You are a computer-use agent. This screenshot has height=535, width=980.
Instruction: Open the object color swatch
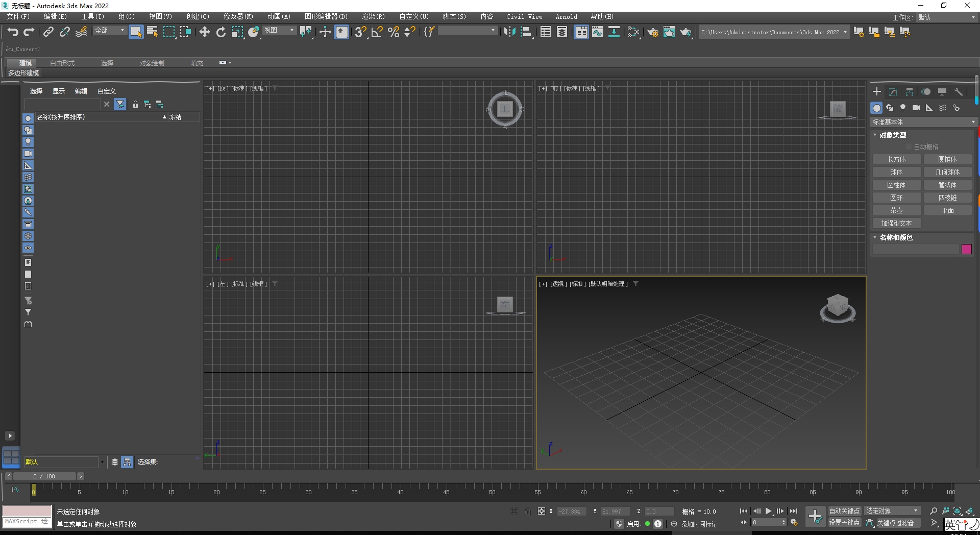[x=967, y=249]
